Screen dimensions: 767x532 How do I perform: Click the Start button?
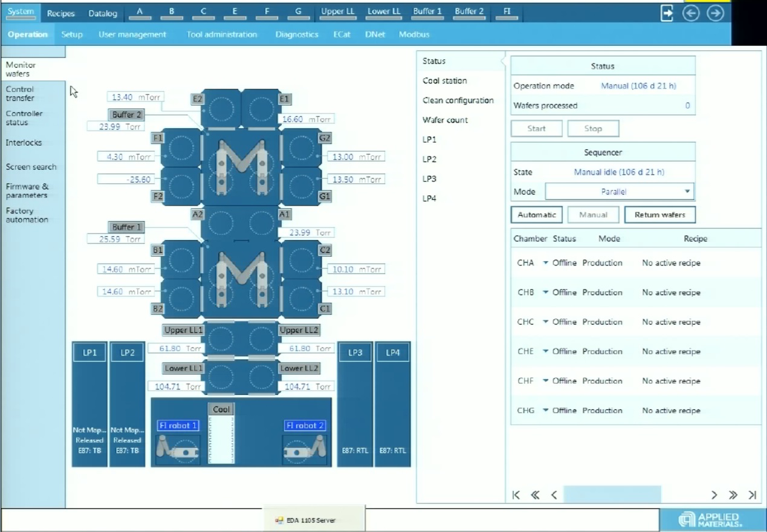(536, 128)
